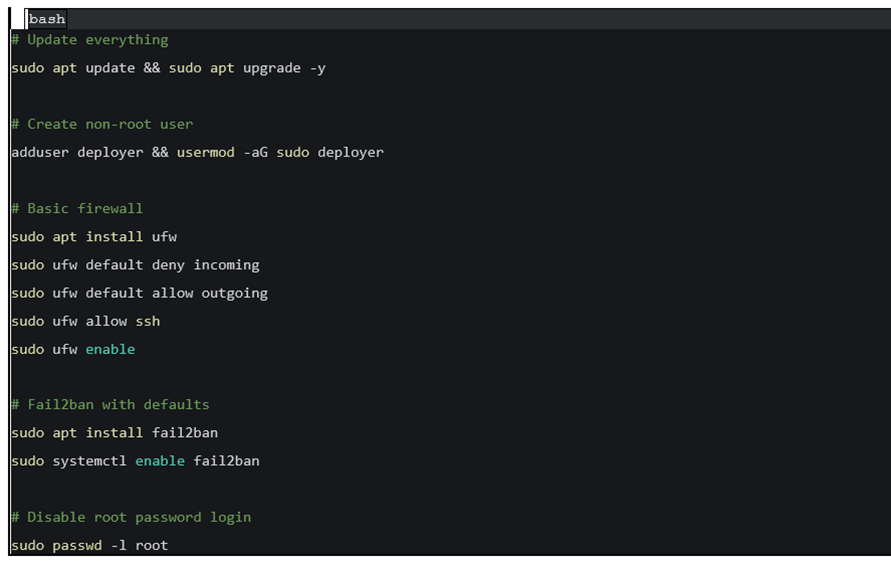Click the "ufw default deny incoming" line
Viewport: 891px width, 565px height.
coord(135,265)
